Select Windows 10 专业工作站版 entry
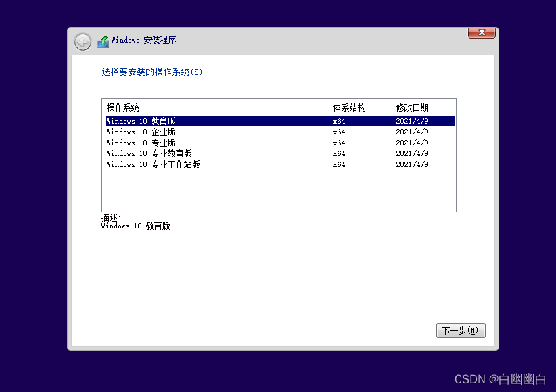556x392 pixels. [x=280, y=164]
